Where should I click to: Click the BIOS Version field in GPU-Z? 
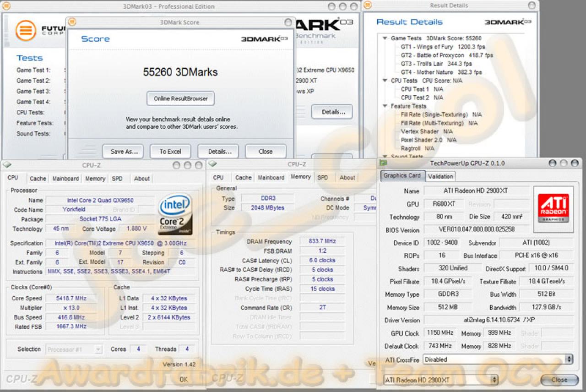click(x=477, y=230)
